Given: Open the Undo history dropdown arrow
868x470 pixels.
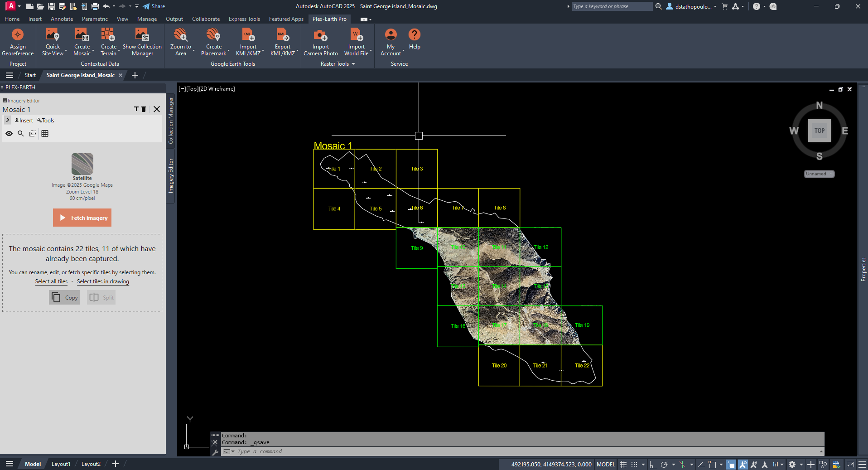Looking at the screenshot, I should click(x=114, y=6).
